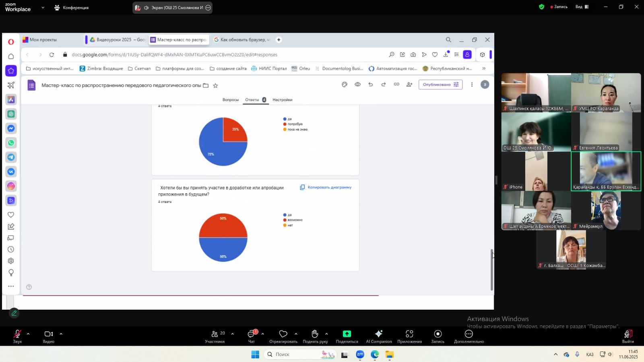Open the Zoom Apps panel
The image size is (644, 362).
tap(409, 336)
